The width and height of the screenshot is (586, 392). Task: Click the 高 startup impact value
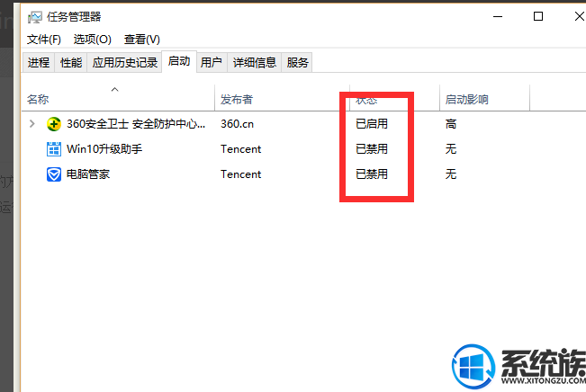pyautogui.click(x=451, y=124)
